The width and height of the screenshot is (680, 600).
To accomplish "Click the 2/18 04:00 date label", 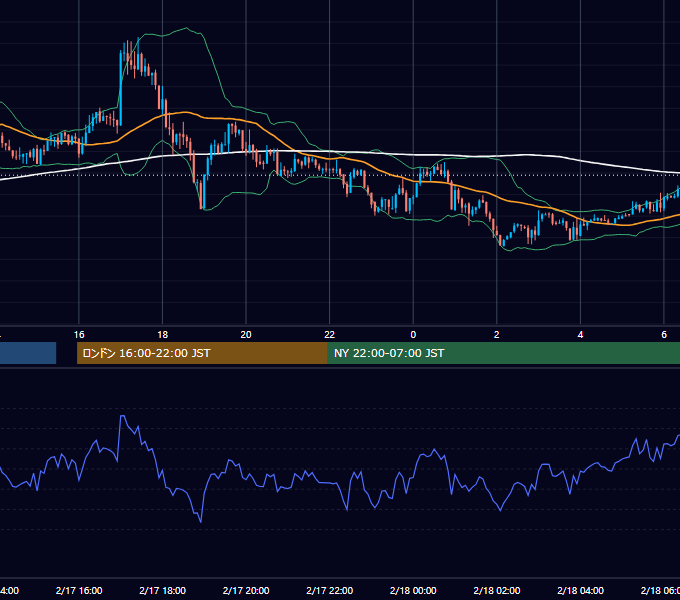I will coord(580,590).
